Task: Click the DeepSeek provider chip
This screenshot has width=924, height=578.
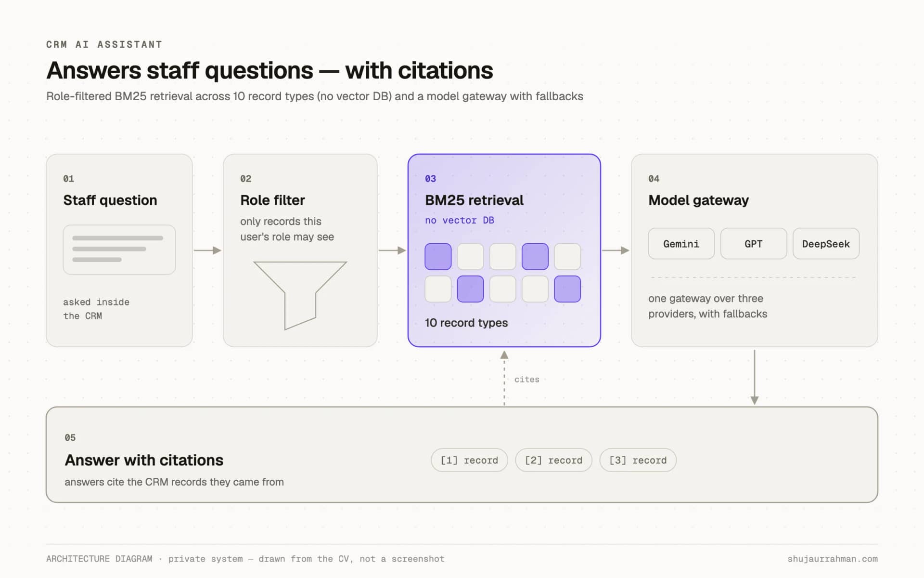Action: coord(826,244)
